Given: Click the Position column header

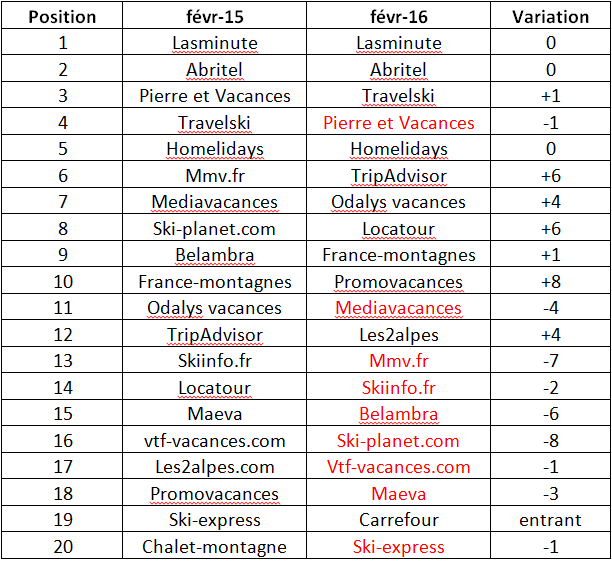Looking at the screenshot, I should click(62, 16).
